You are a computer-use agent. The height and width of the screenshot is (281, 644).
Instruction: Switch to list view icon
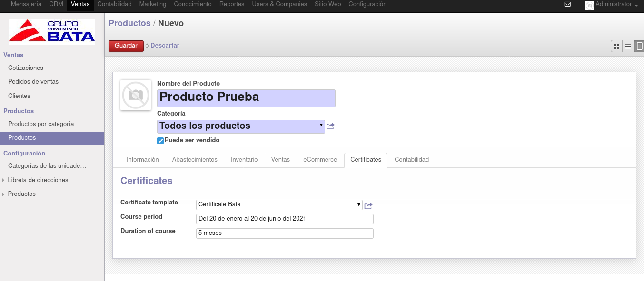click(x=628, y=46)
